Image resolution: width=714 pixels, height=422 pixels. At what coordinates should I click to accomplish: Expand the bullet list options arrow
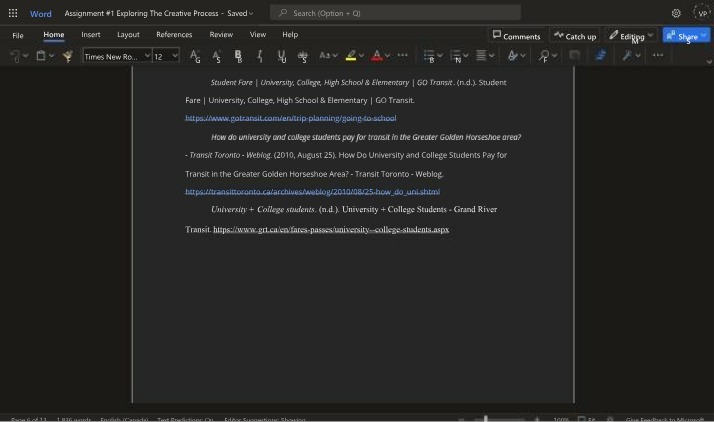[440, 56]
